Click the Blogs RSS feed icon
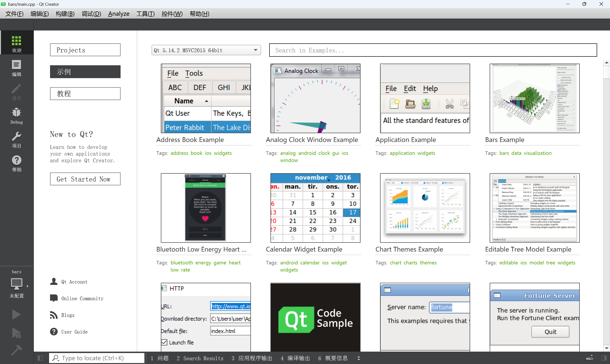The width and height of the screenshot is (610, 364). tap(54, 315)
